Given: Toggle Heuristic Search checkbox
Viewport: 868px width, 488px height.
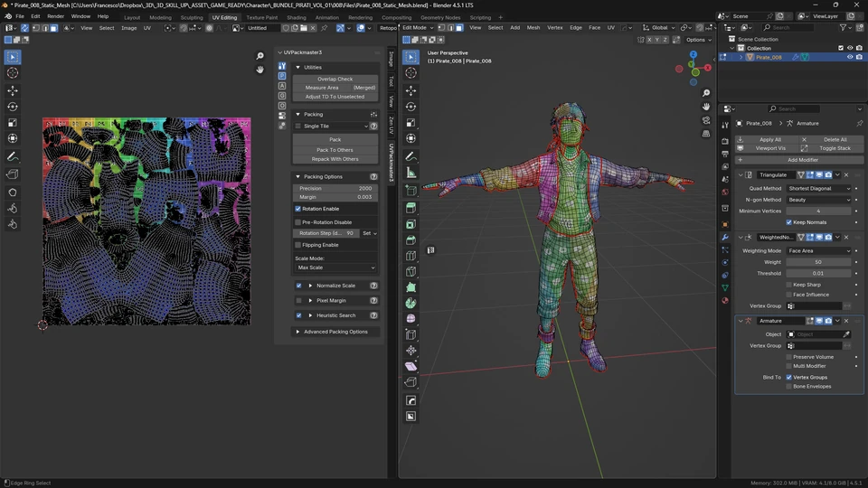Looking at the screenshot, I should [x=299, y=315].
